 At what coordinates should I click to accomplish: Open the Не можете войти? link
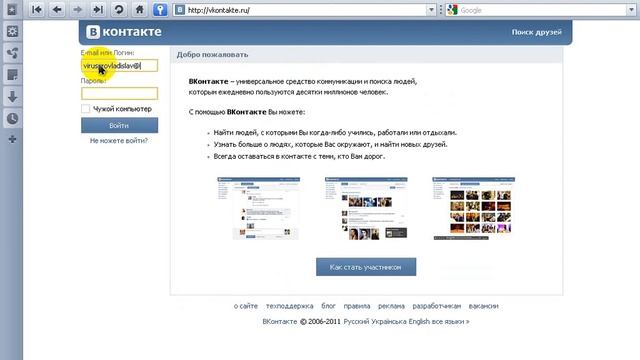click(x=119, y=140)
